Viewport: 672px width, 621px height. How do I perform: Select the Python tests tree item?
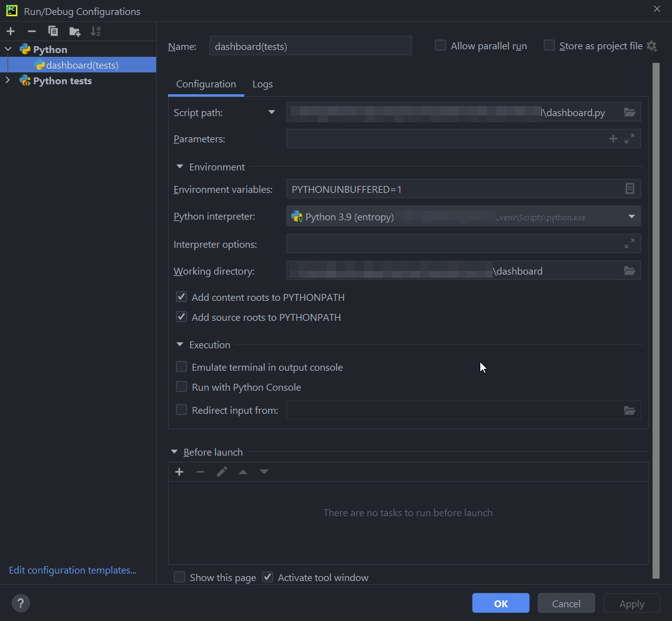click(x=62, y=81)
